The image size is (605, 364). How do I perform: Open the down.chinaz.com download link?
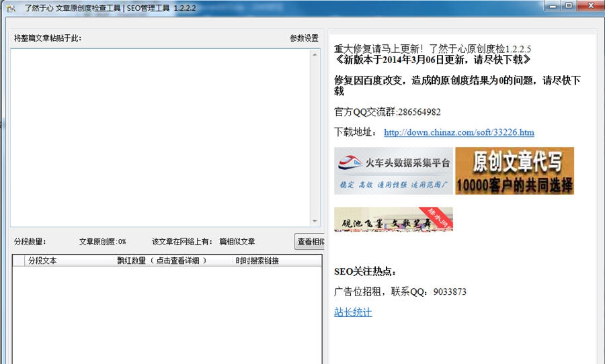pyautogui.click(x=458, y=132)
